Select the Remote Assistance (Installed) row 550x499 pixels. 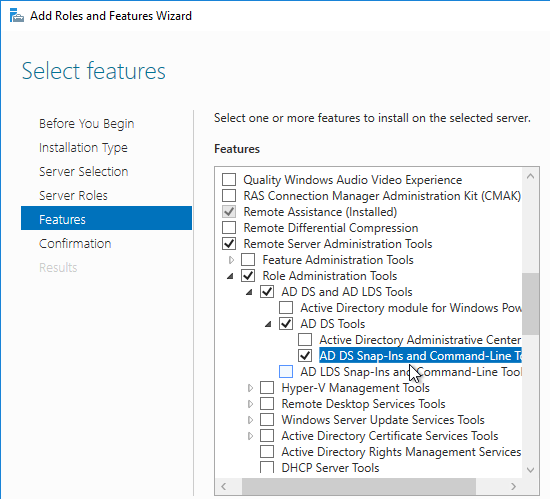pyautogui.click(x=320, y=212)
